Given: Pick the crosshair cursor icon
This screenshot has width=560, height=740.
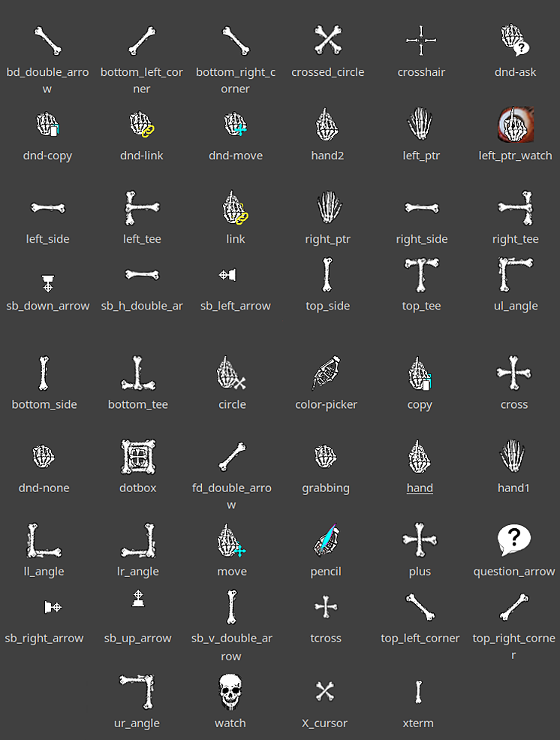Looking at the screenshot, I should 421,41.
